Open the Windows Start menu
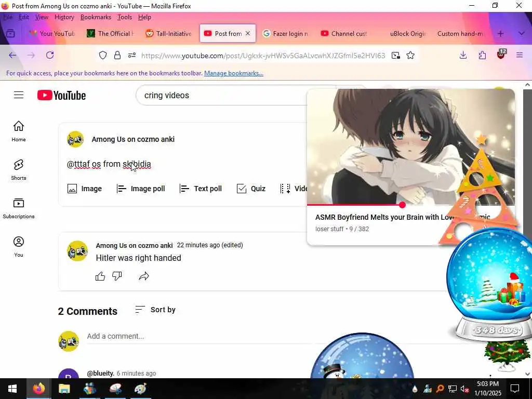This screenshot has height=399, width=532. (x=12, y=389)
